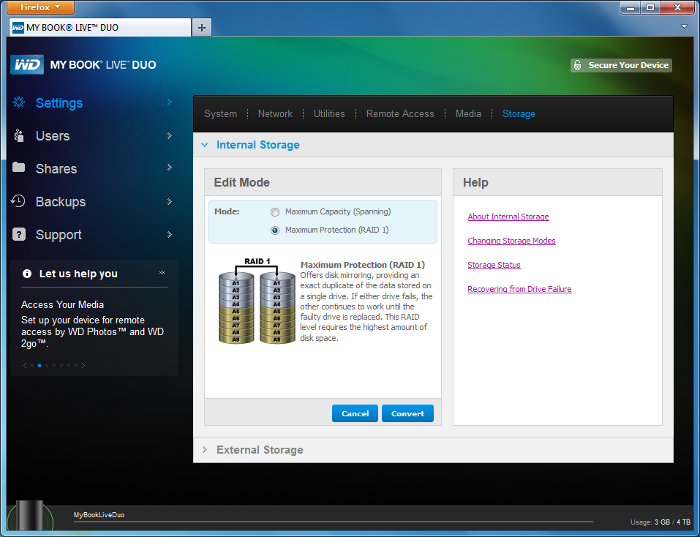Click the Convert button
This screenshot has height=537, width=700.
pos(408,413)
